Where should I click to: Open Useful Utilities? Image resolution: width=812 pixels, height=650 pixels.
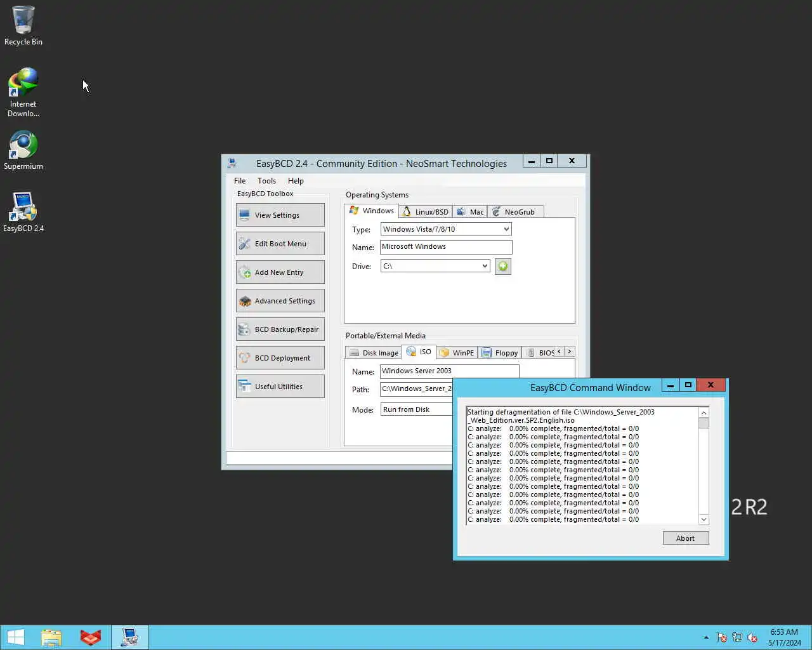(280, 387)
